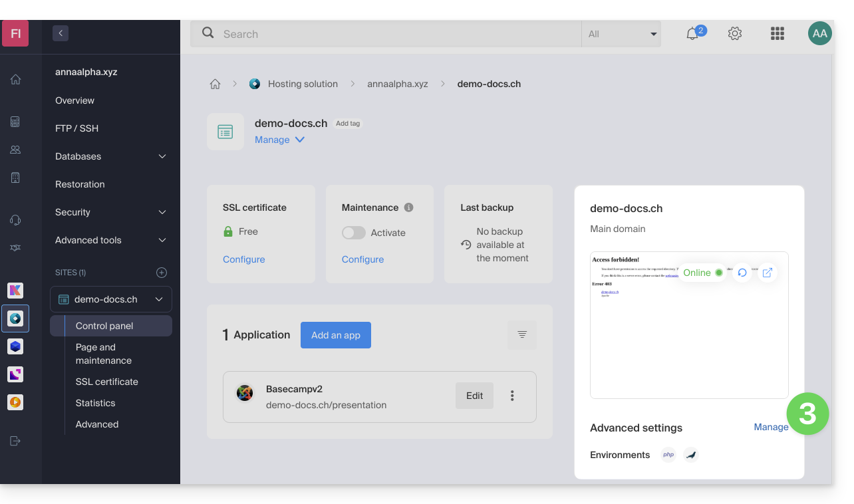This screenshot has height=504, width=854.
Task: Click the plus icon next to SITES
Action: pos(161,273)
